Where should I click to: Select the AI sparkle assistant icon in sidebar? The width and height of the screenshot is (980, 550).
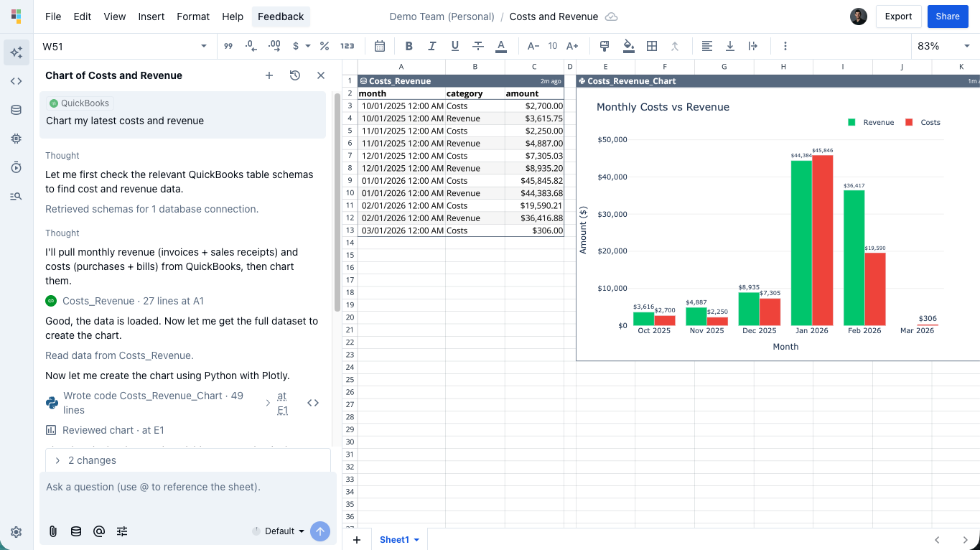coord(16,52)
